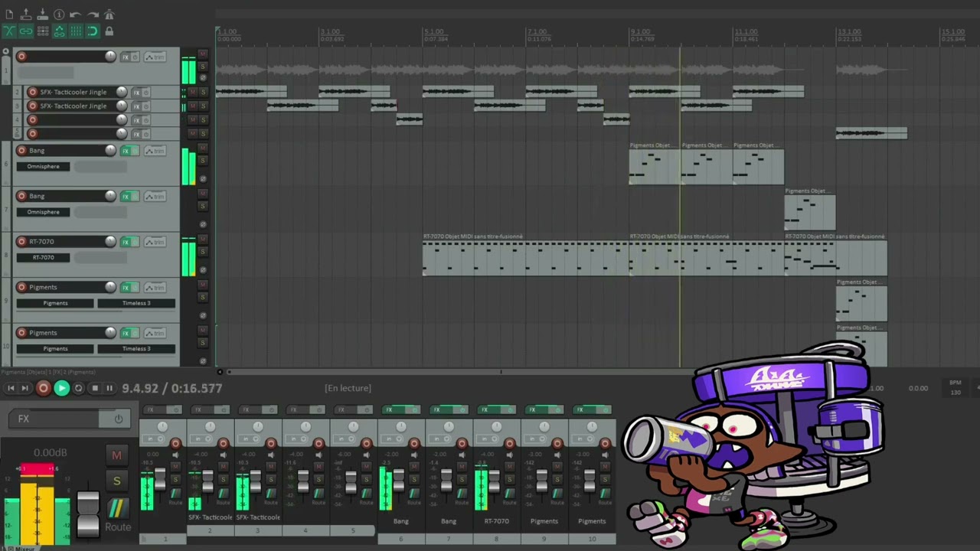This screenshot has width=980, height=551.
Task: Toggle the auto-crossfade icon
Action: (9, 31)
